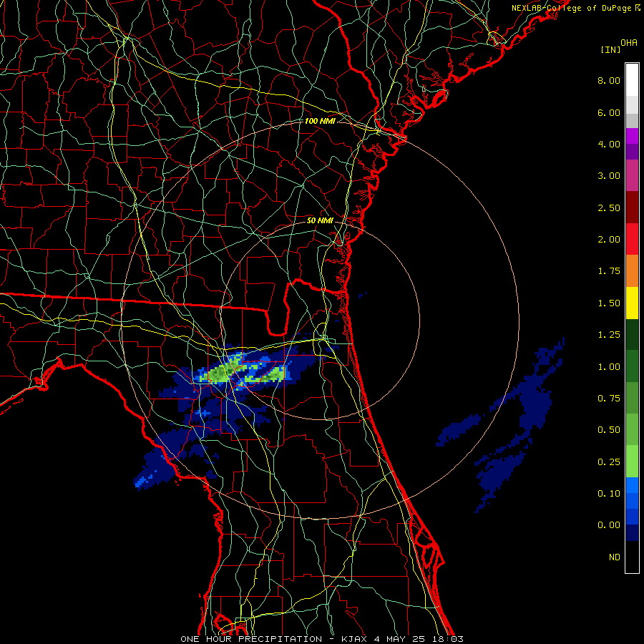Click the KJAX station identifier

click(354, 639)
